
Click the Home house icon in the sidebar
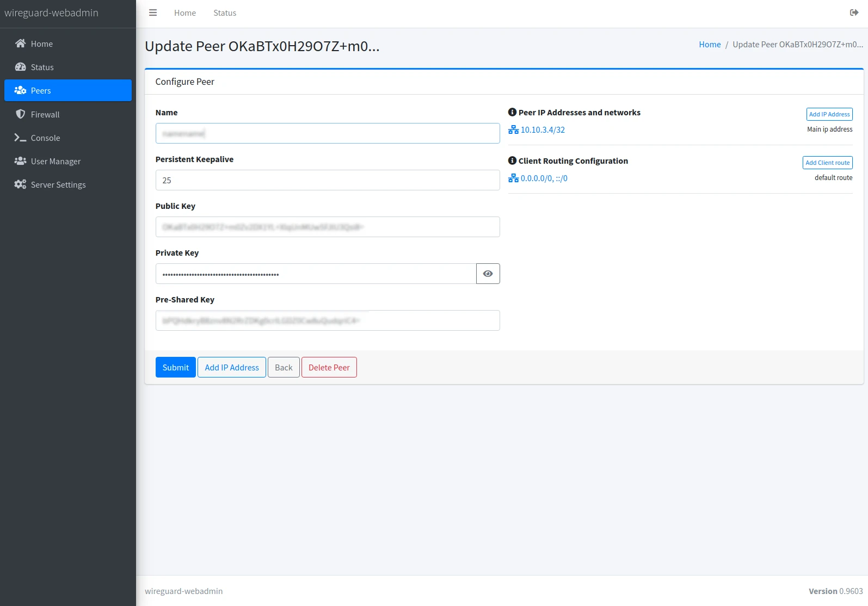point(20,44)
